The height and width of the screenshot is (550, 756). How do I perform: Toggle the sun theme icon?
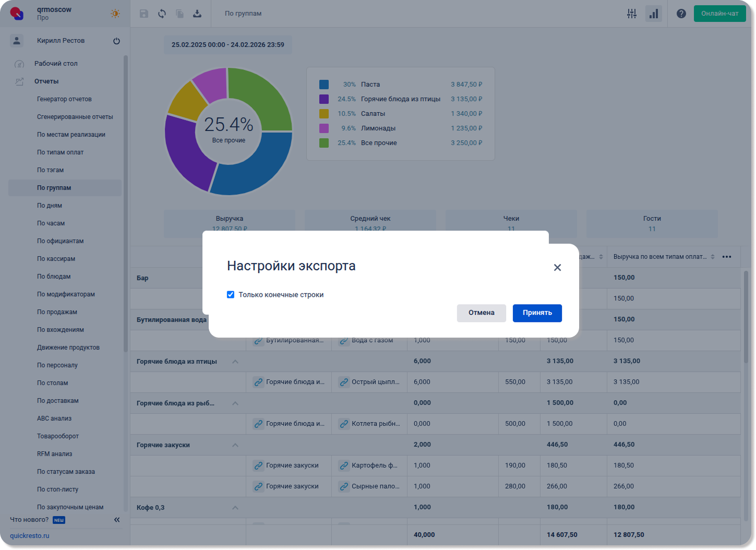click(115, 14)
